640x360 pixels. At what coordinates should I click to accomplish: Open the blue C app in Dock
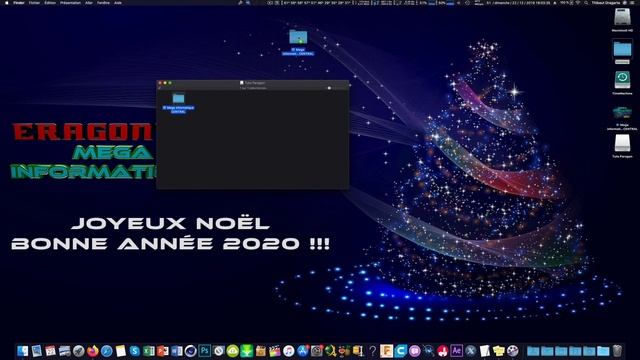pos(400,351)
